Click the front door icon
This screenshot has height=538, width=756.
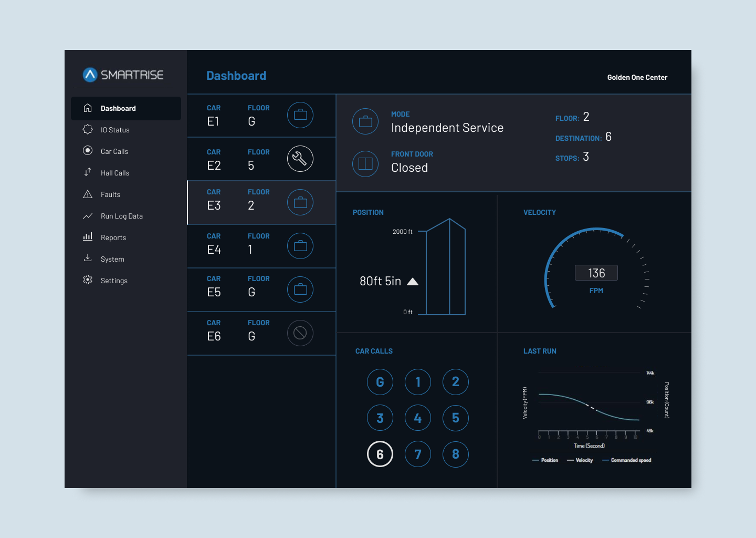(365, 164)
